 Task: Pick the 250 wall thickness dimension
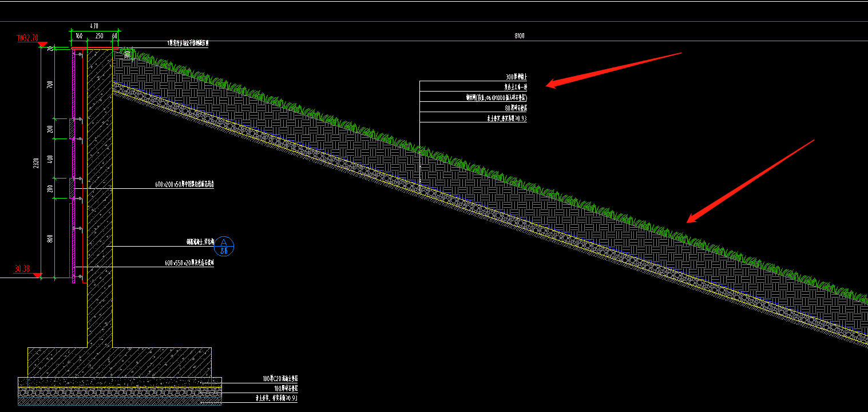point(99,35)
